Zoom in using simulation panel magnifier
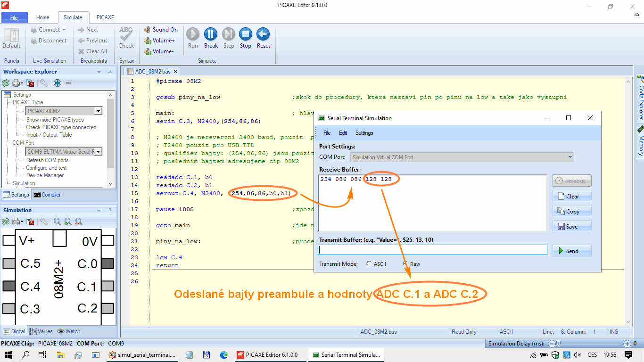Image resolution: width=644 pixels, height=362 pixels. (x=68, y=222)
